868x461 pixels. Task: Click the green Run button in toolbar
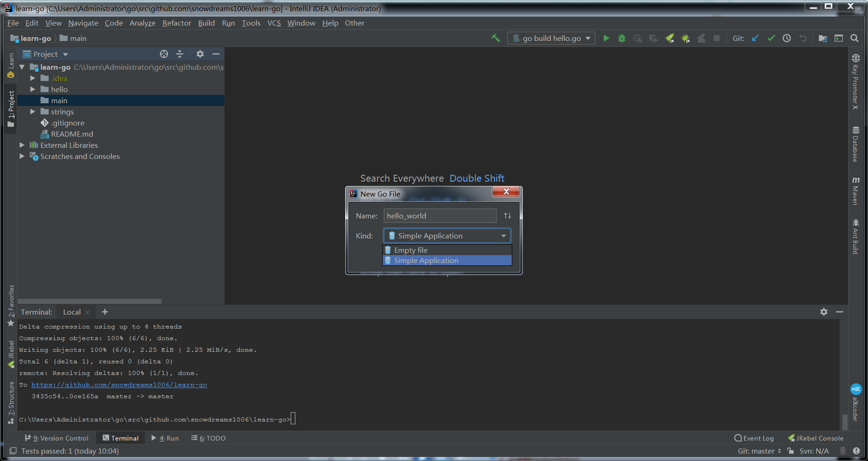click(x=606, y=39)
